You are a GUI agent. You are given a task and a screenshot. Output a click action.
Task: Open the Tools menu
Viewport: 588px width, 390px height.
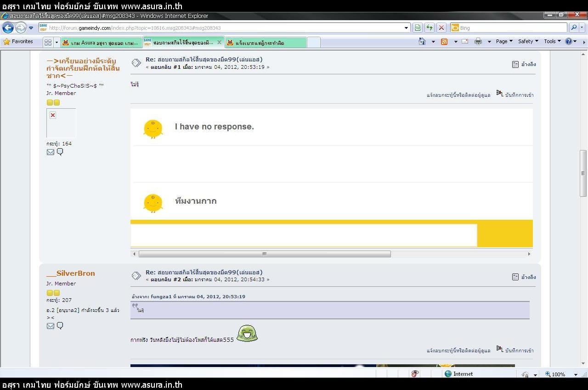point(552,41)
